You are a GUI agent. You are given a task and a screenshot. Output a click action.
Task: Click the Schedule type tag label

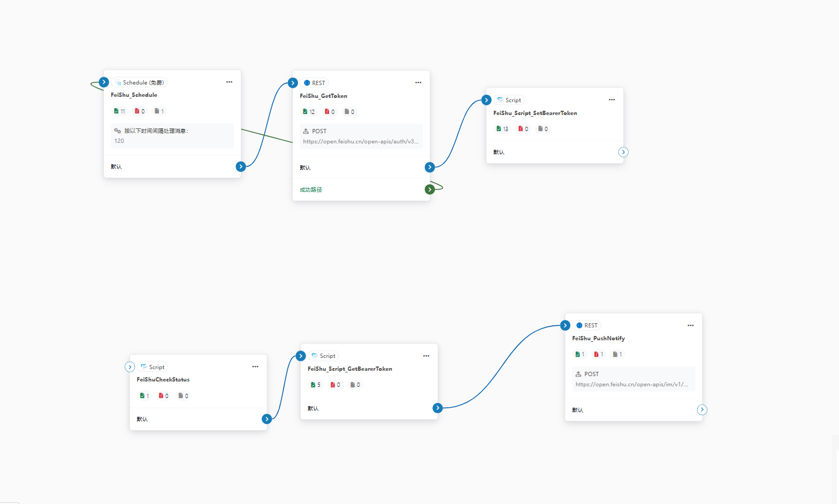pyautogui.click(x=140, y=82)
